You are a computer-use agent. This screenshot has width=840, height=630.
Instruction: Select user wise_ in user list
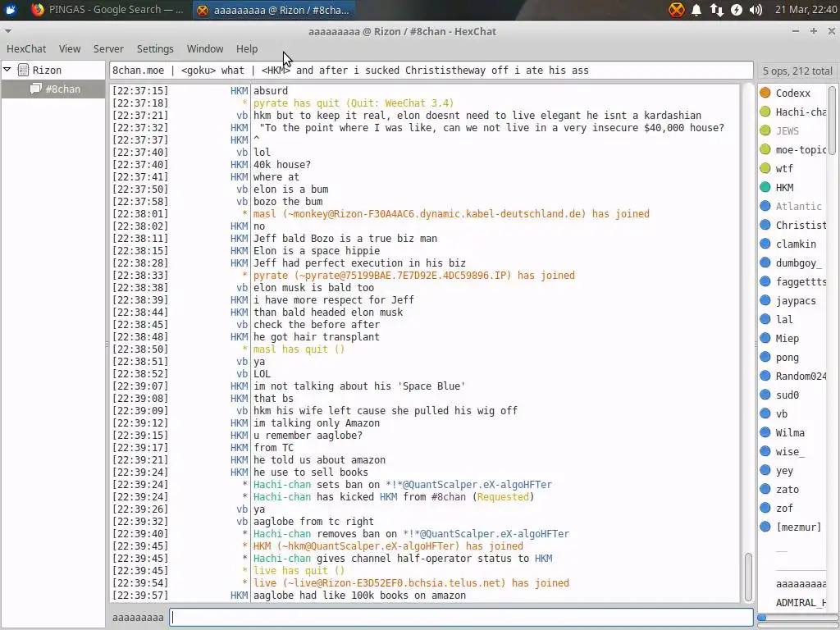coord(793,452)
